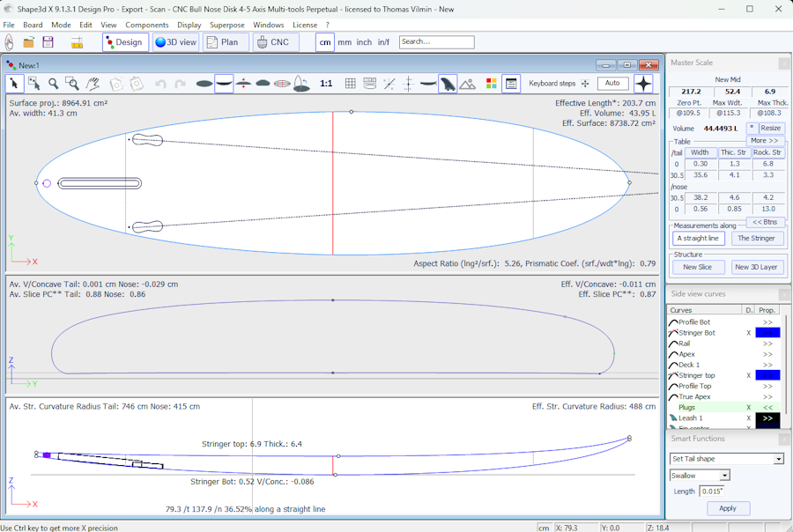Switch to 3D view mode
This screenshot has width=793, height=532.
click(x=175, y=42)
